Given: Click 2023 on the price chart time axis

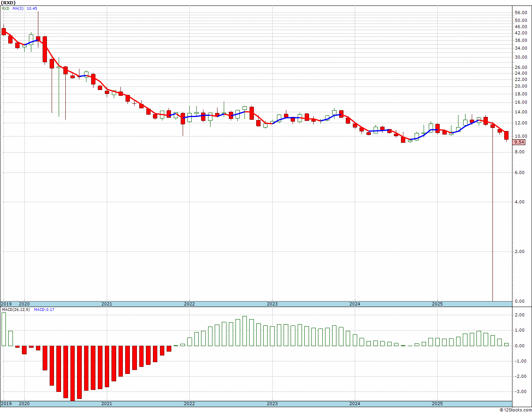Looking at the screenshot, I should click(x=272, y=304).
